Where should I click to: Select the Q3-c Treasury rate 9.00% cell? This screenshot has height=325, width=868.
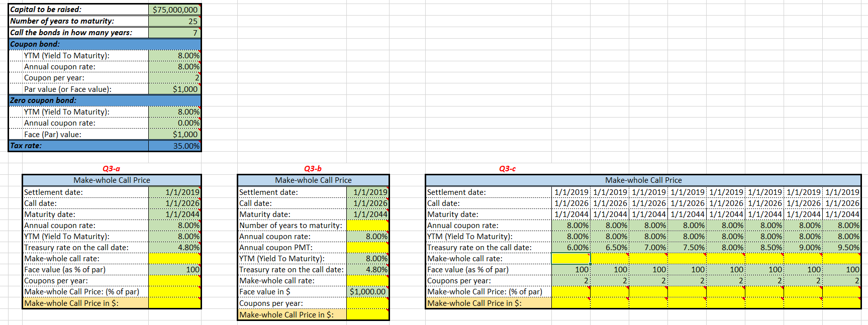point(803,247)
